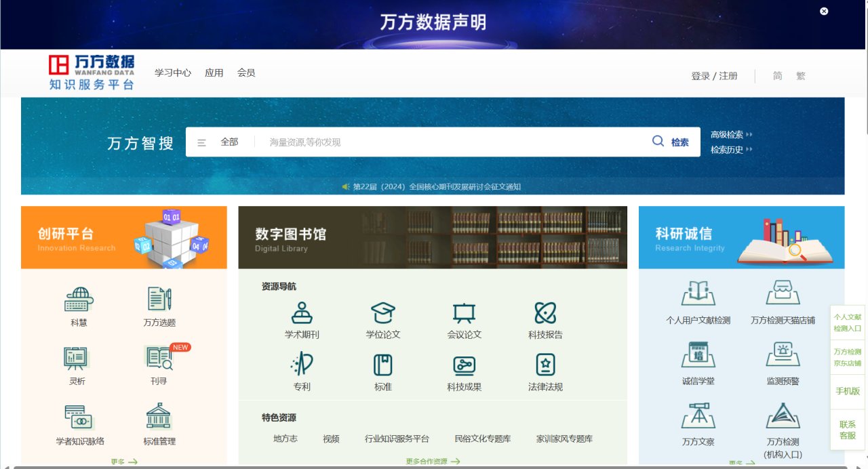
Task: Click the horizontal scrollbar at bottom
Action: (x=430, y=467)
